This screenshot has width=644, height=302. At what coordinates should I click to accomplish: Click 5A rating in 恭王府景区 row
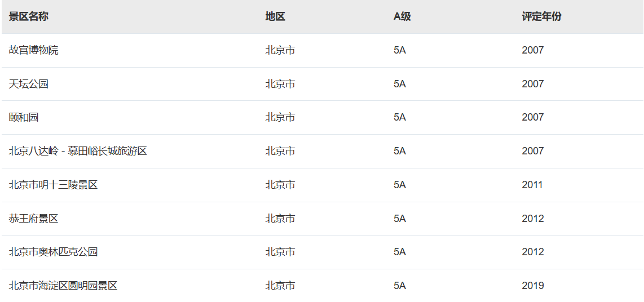tap(400, 218)
